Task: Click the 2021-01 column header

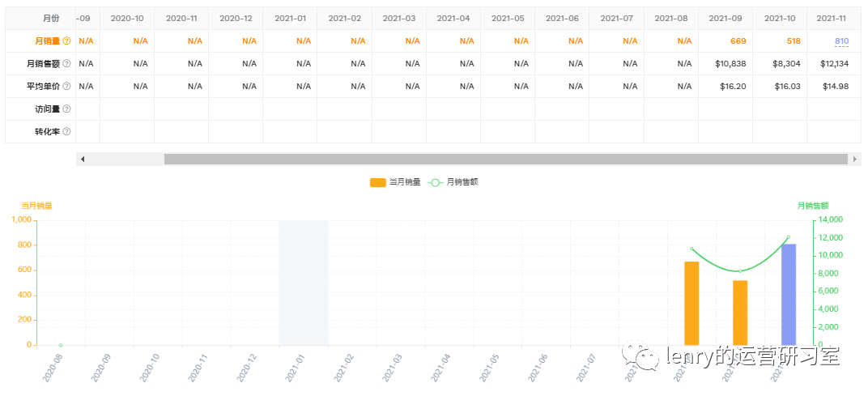Action: (x=290, y=19)
